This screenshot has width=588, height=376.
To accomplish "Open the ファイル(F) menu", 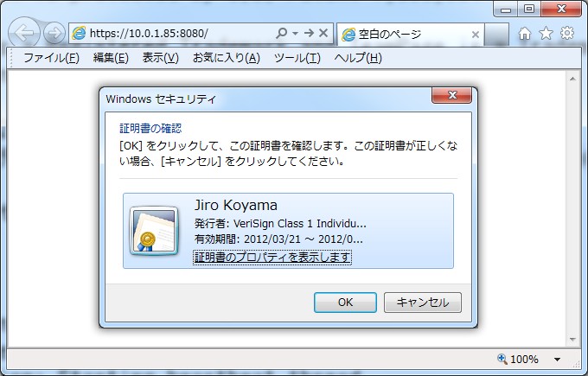I will (51, 58).
